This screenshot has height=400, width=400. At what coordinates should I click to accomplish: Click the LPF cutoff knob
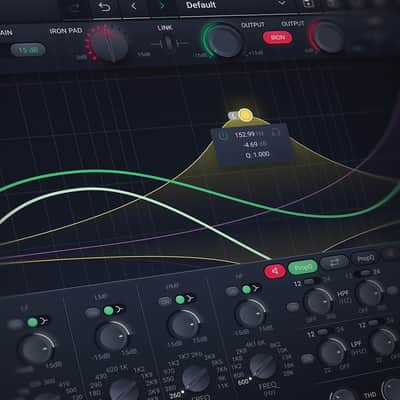point(332,352)
